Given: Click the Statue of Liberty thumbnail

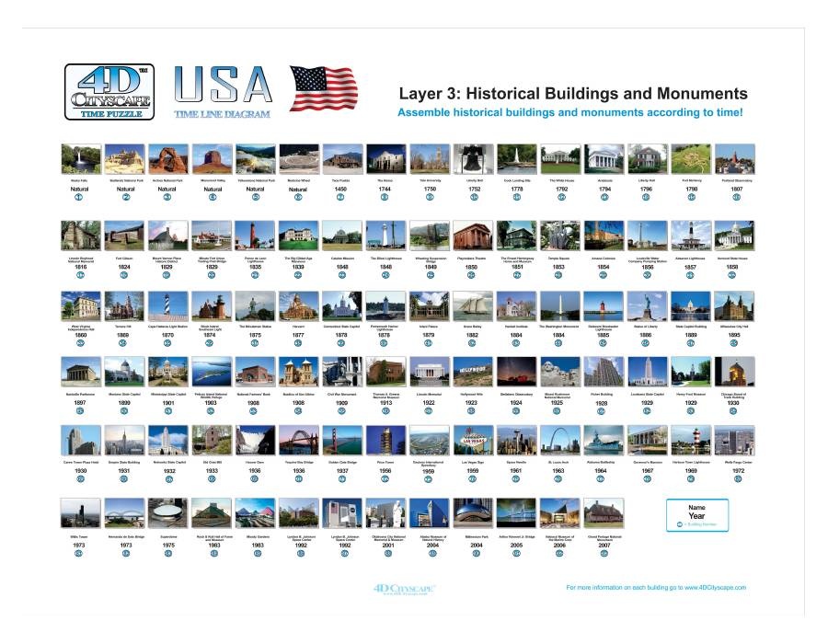Looking at the screenshot, I should tap(648, 306).
